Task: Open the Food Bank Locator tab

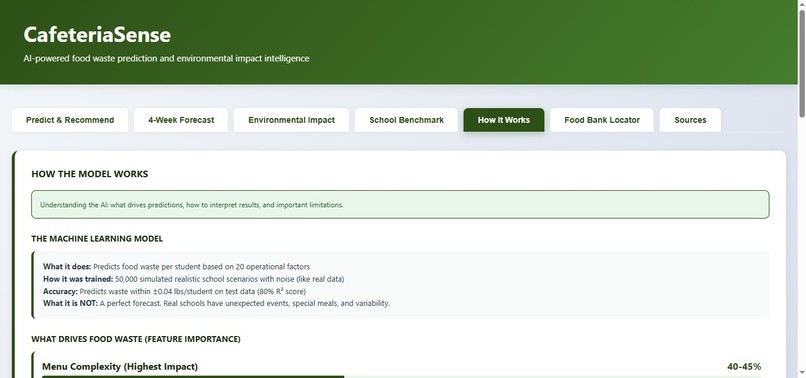Action: 602,120
